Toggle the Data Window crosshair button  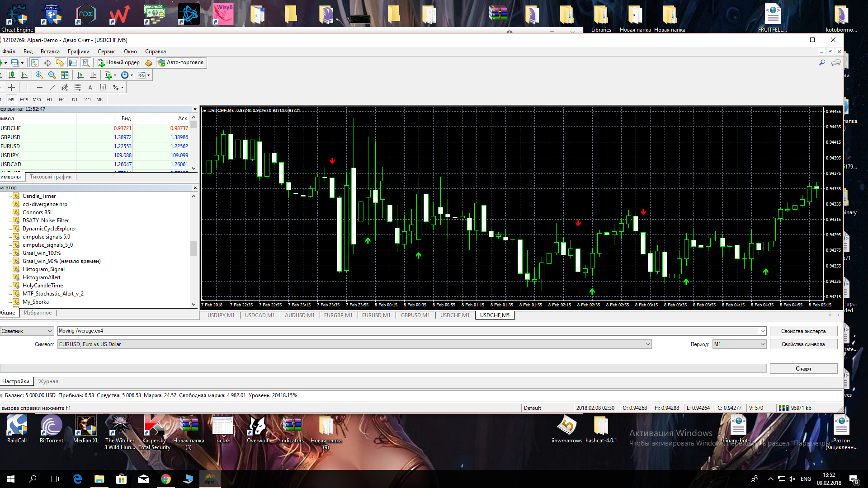tap(47, 63)
